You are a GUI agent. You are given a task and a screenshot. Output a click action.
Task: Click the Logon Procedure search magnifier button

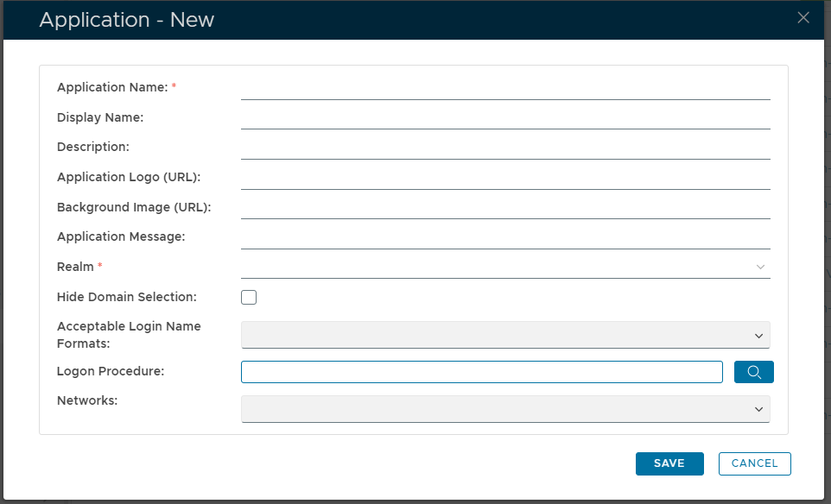coord(753,372)
